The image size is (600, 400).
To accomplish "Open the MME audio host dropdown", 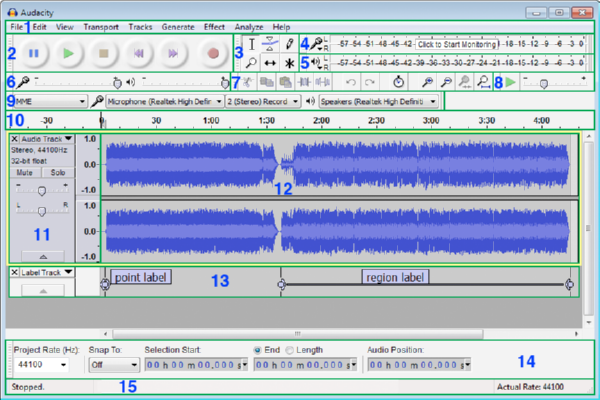I will (50, 101).
